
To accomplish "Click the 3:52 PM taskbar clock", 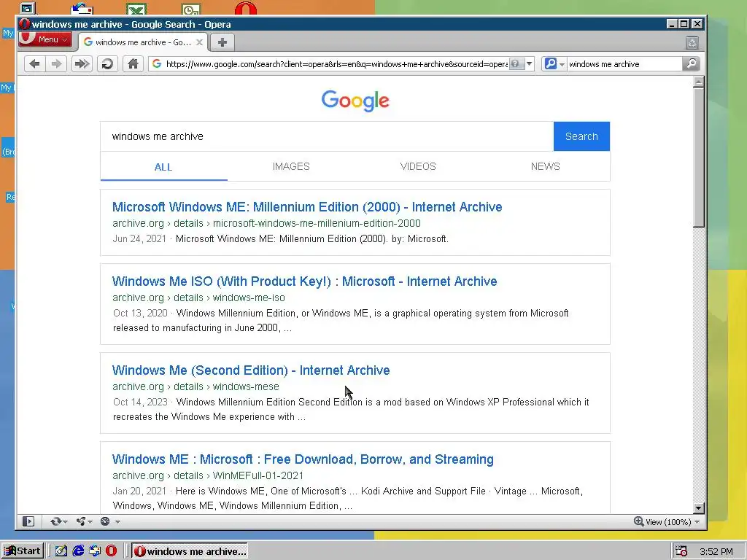I will coord(716,551).
